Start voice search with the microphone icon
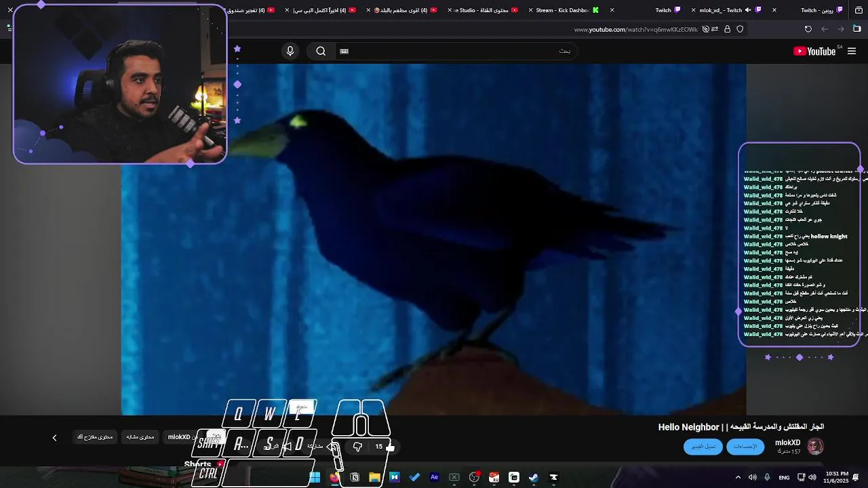The image size is (868, 488). [290, 51]
